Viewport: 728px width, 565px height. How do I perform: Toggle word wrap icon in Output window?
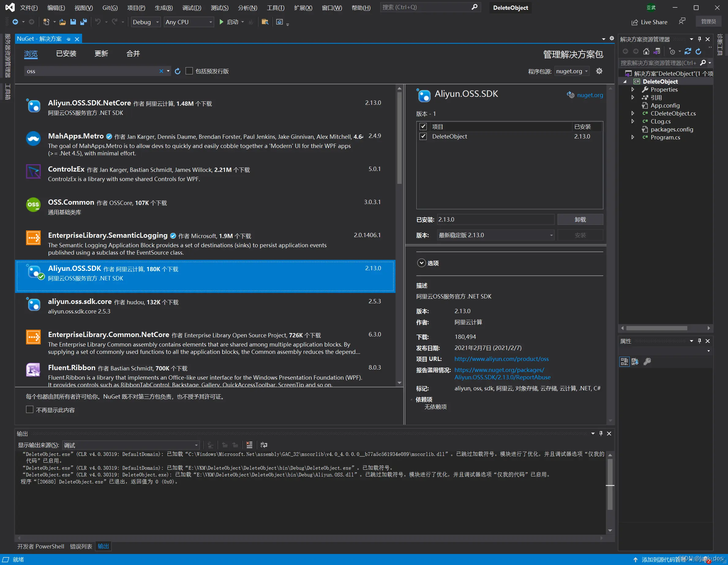(x=264, y=445)
